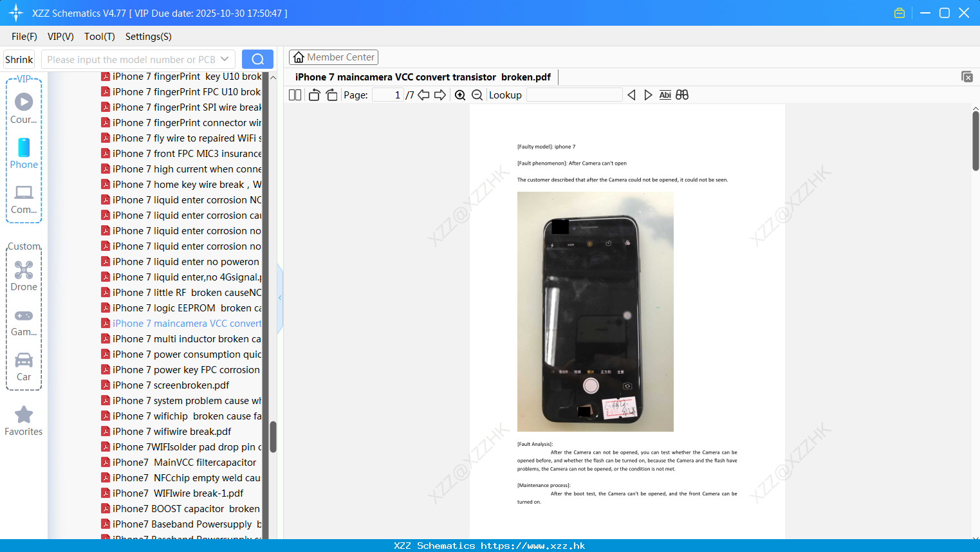Open iPhone7 WIFIwire break-1.pdf
Screen dimensions: 980x552
tap(172, 493)
